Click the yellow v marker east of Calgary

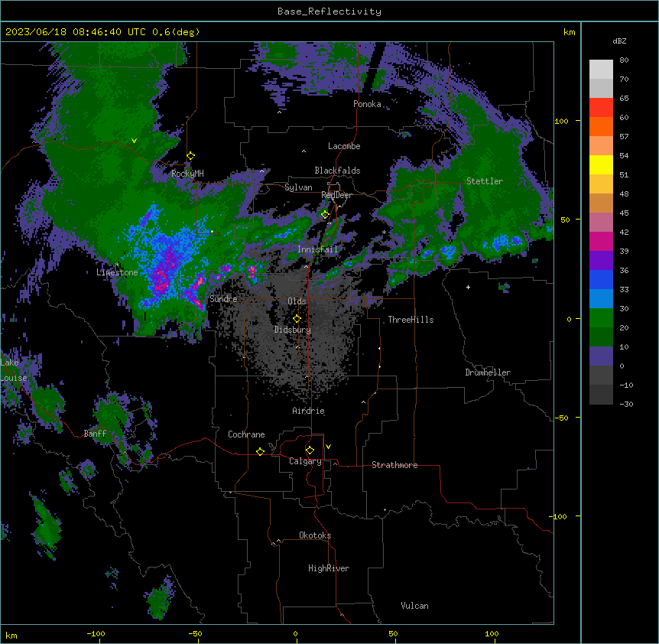tap(328, 447)
